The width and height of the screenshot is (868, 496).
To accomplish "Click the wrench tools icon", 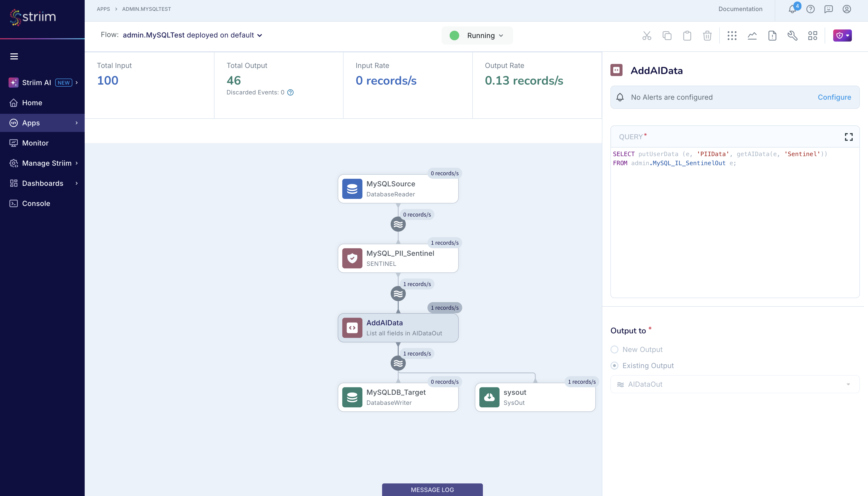I will click(x=792, y=36).
